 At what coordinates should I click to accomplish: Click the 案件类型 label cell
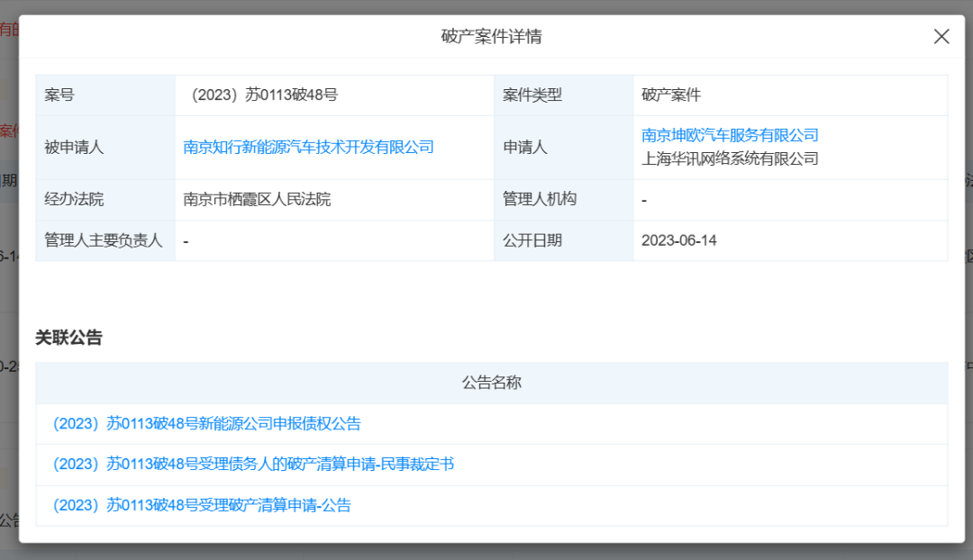pyautogui.click(x=563, y=95)
